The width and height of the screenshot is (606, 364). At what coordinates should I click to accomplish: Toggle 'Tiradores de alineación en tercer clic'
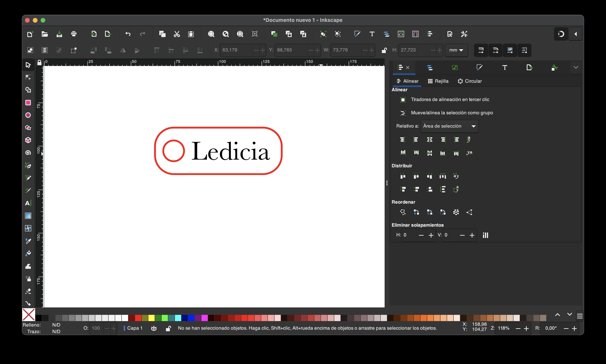(445, 100)
